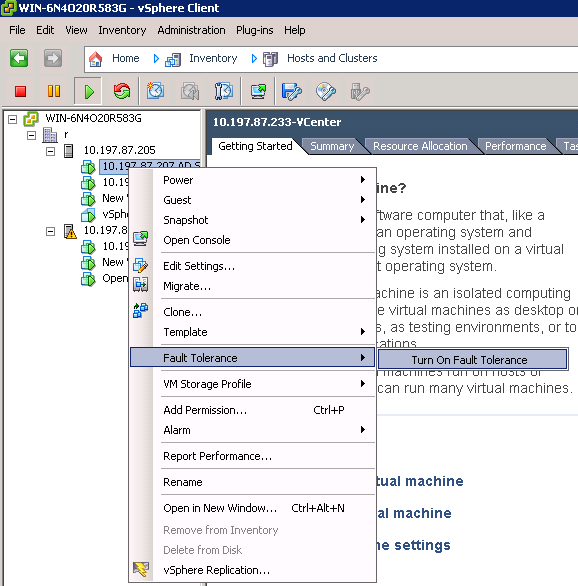Viewport: 578px width, 586px height.
Task: Select the 10.197.87.205 host tree item
Action: tap(119, 150)
